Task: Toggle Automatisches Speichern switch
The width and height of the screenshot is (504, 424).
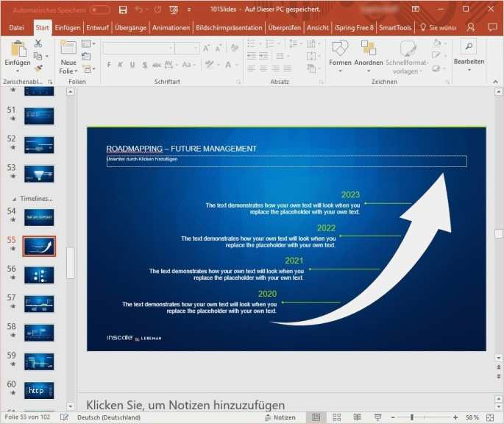Action: pyautogui.click(x=99, y=10)
